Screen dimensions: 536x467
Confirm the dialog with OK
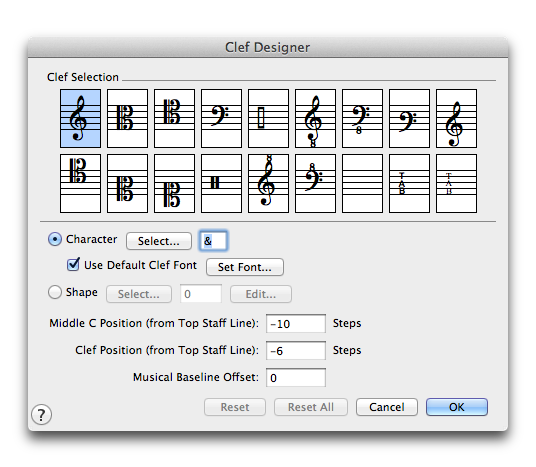pyautogui.click(x=457, y=407)
